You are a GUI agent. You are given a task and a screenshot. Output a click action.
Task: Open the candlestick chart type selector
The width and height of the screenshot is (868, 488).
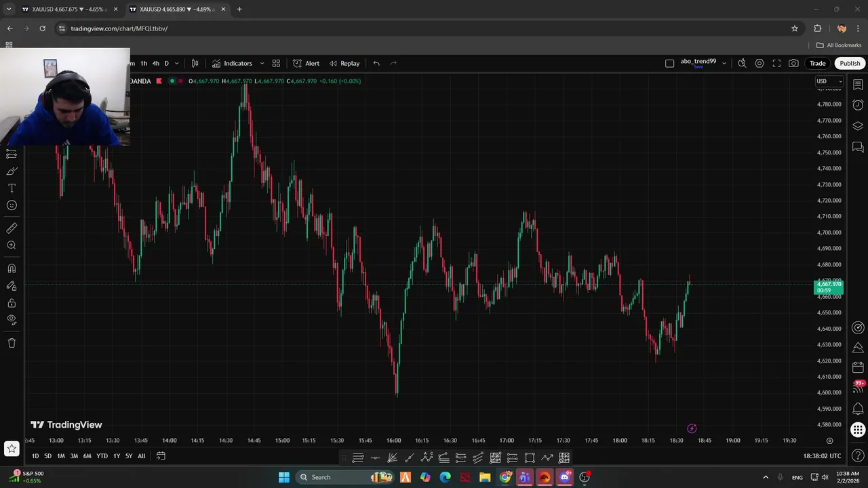pos(195,63)
